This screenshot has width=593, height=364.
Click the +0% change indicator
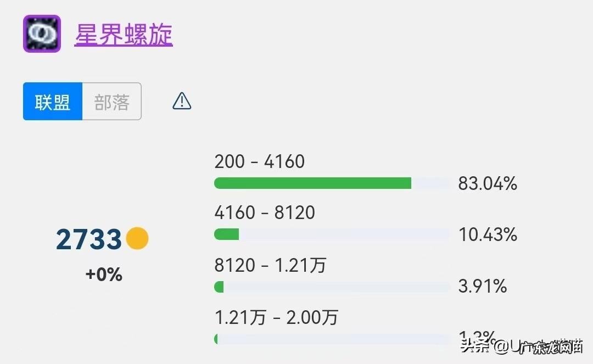coord(102,273)
